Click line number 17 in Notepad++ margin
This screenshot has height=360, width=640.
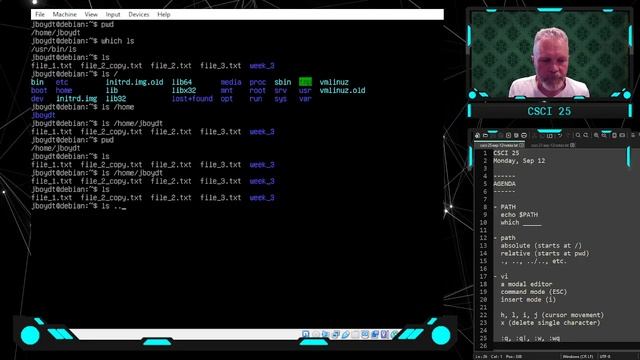pos(483,276)
